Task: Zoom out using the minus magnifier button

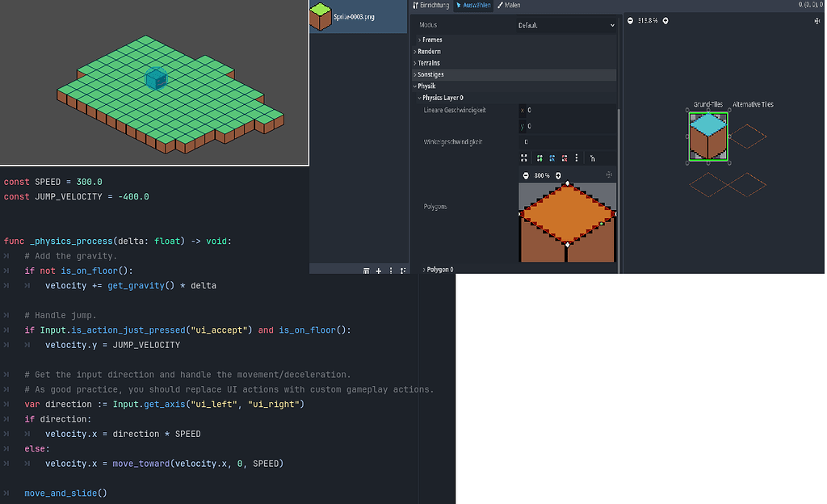Action: click(525, 174)
